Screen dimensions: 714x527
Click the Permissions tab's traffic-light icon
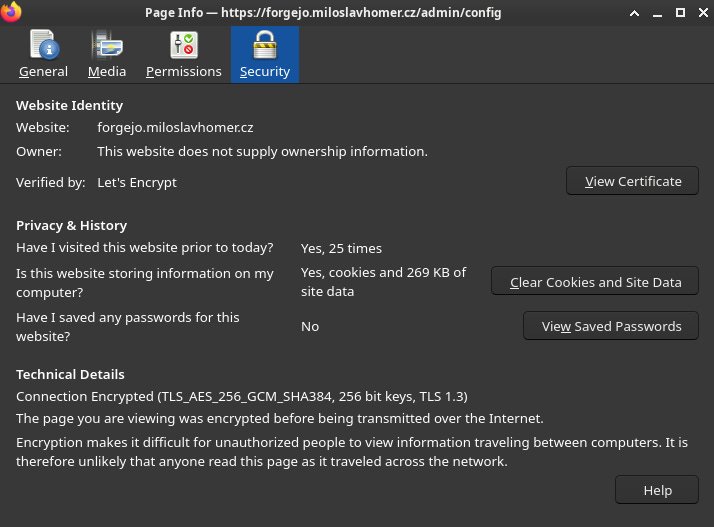[x=184, y=45]
